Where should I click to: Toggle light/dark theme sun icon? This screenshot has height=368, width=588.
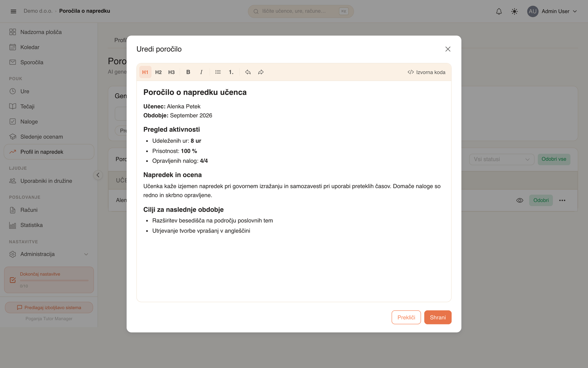[514, 11]
